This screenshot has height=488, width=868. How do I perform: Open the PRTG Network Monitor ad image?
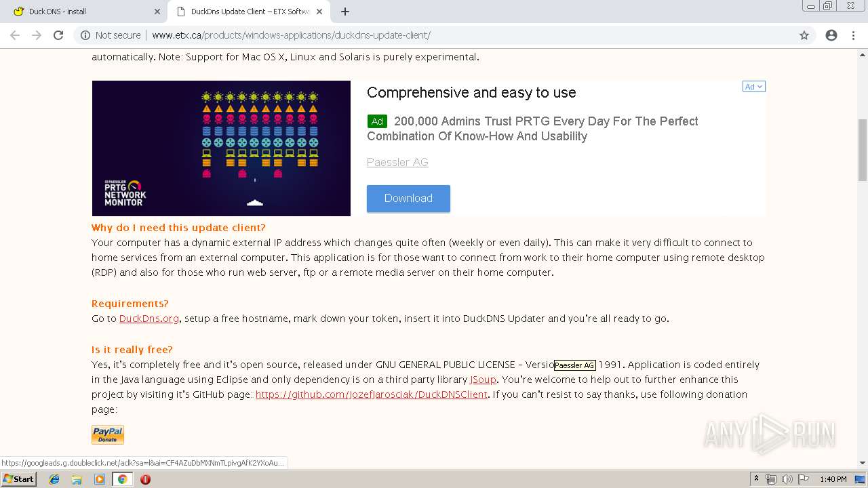[221, 148]
